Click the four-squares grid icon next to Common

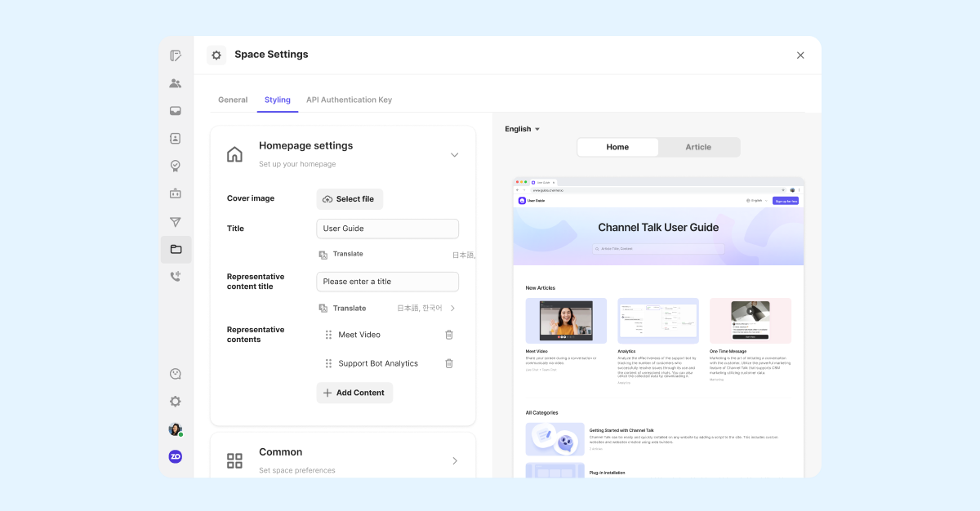click(x=234, y=460)
